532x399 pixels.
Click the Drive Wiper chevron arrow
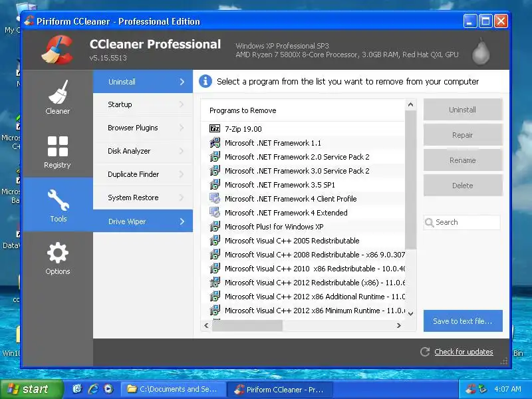(x=182, y=221)
